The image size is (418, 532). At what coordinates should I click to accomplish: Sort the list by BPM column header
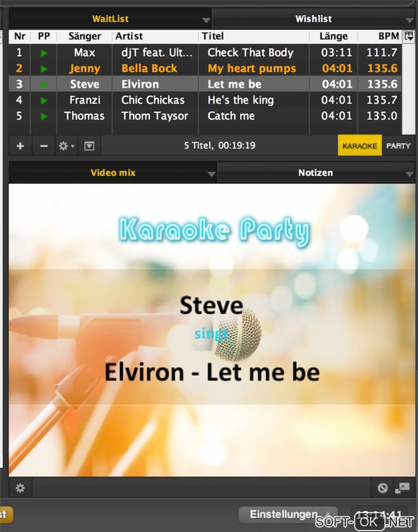point(388,36)
